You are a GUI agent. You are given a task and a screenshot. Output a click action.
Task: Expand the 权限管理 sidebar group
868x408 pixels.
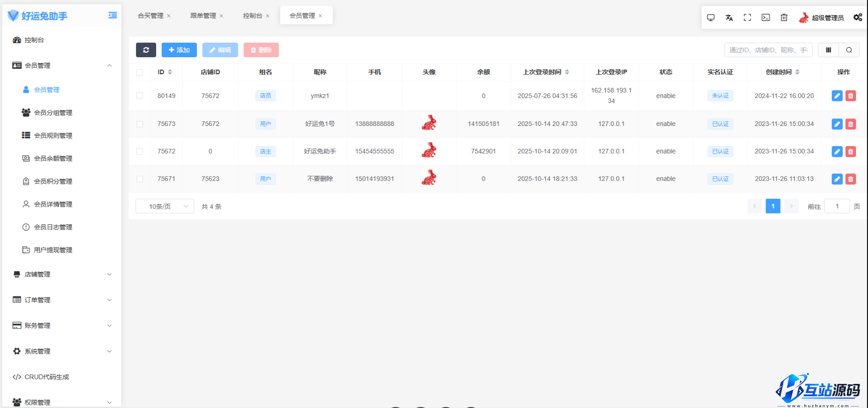point(62,402)
